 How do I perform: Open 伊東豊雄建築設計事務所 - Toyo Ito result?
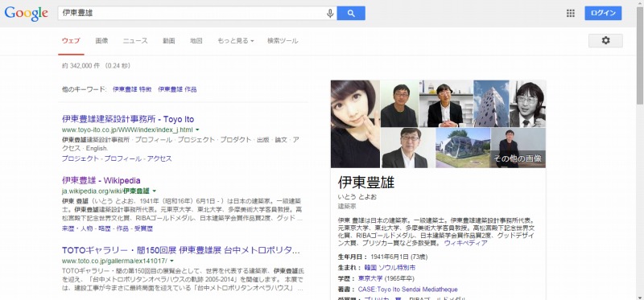coord(128,119)
